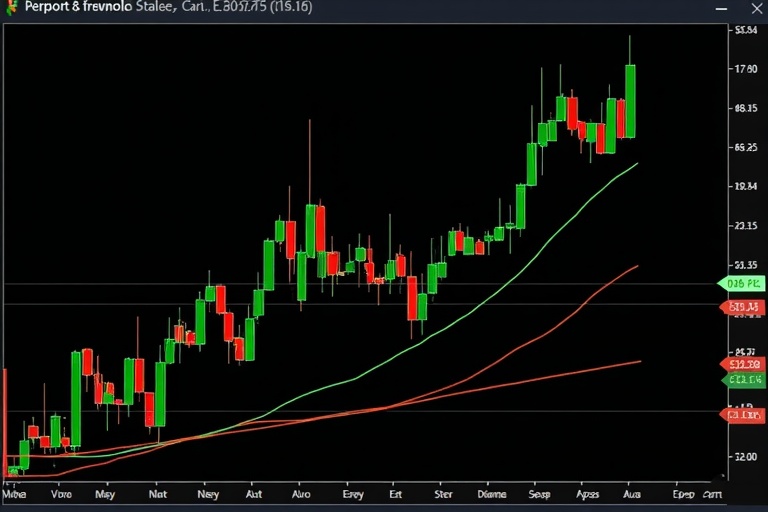This screenshot has width=768, height=512.
Task: Click the lower green price tag on the price axis
Action: coord(743,380)
